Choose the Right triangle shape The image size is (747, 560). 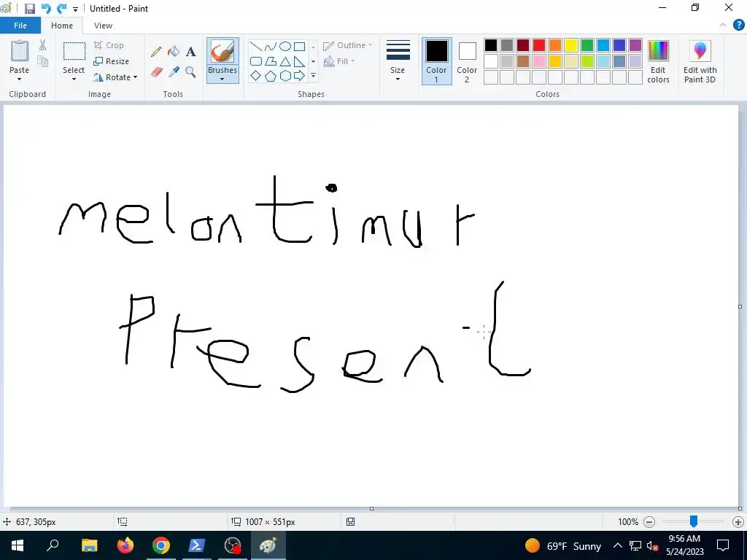click(x=299, y=61)
